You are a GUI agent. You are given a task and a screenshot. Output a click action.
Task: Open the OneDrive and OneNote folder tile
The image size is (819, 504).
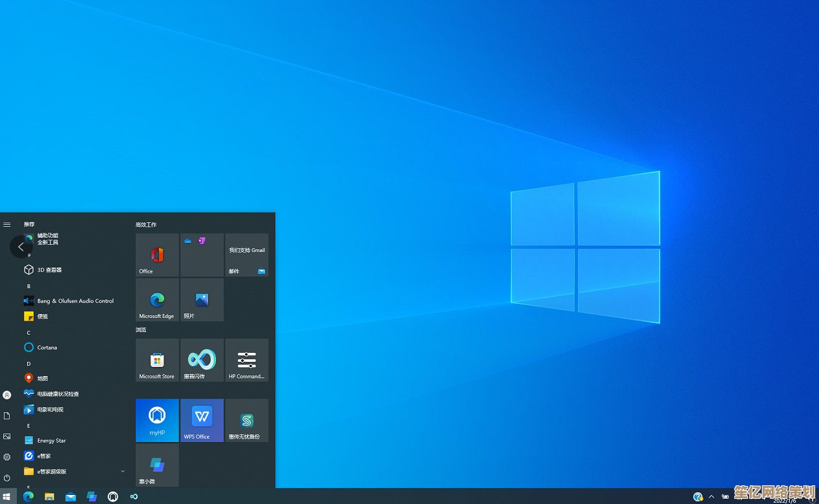click(x=202, y=255)
